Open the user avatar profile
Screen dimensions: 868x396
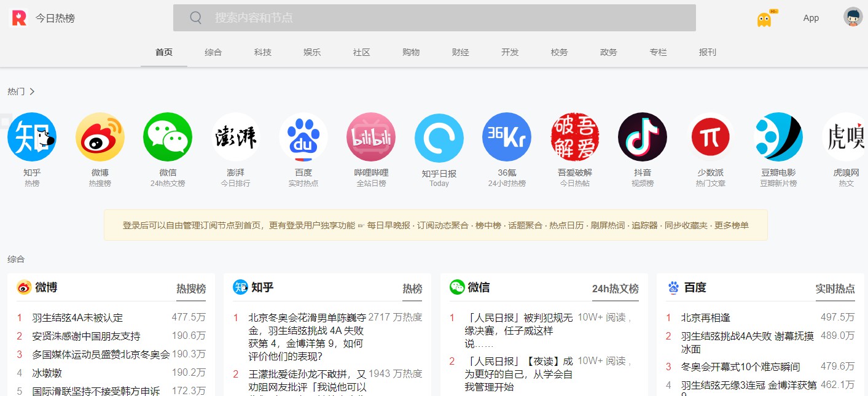[x=853, y=17]
